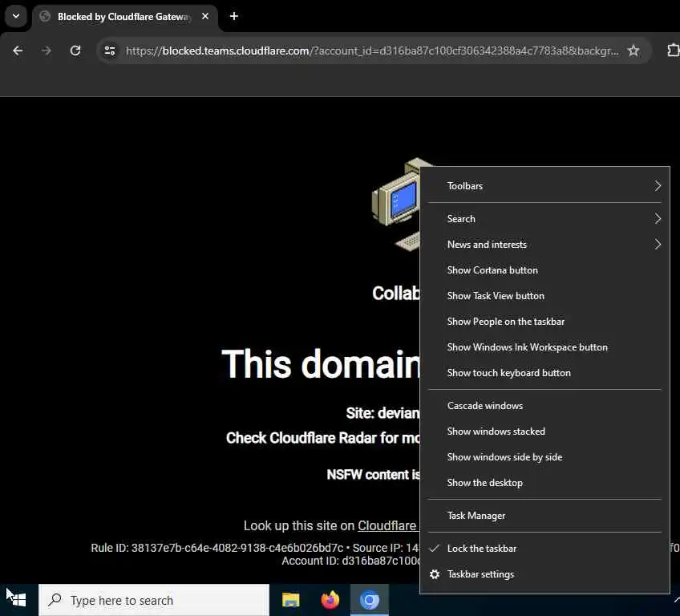Reload the blocked page
The width and height of the screenshot is (680, 616).
click(x=75, y=51)
